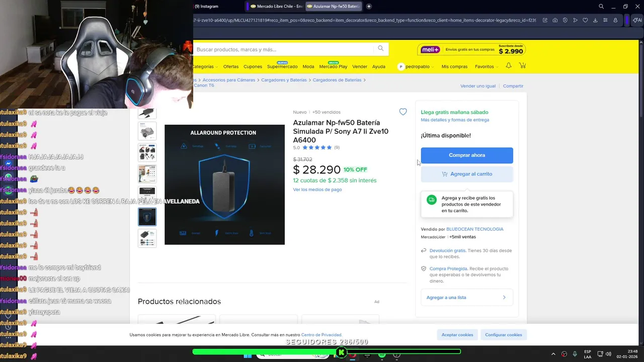Open the shopping cart icon
Viewport: 644px width, 362px height.
(x=523, y=66)
